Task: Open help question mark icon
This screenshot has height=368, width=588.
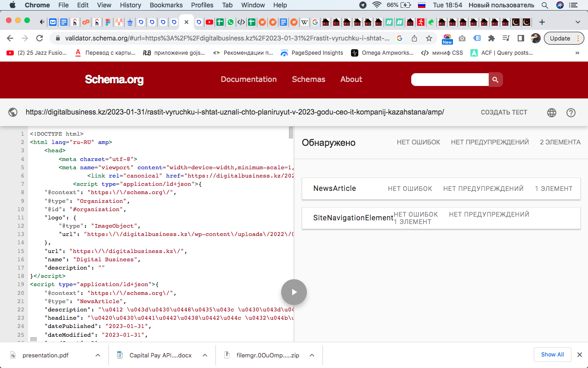Action: [571, 112]
